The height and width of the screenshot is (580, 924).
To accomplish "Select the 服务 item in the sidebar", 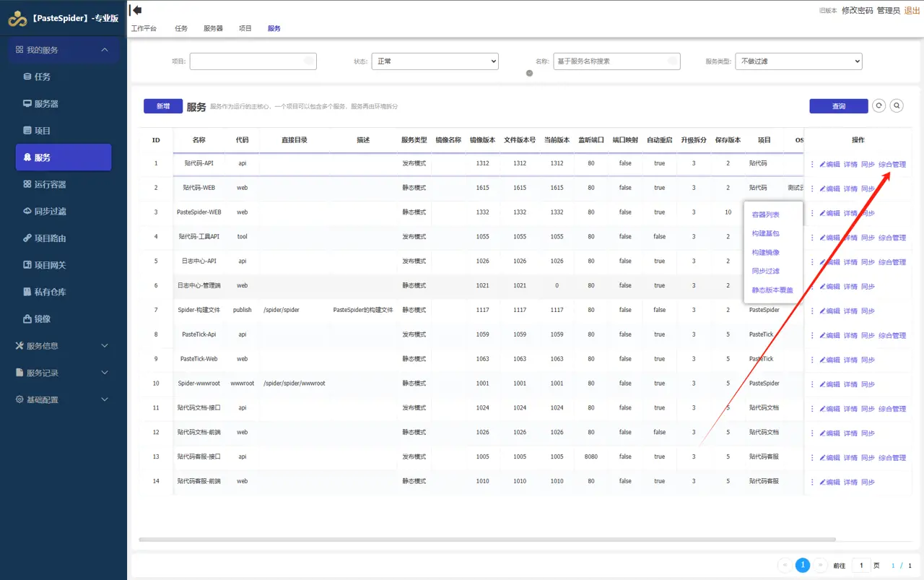I will tap(64, 157).
